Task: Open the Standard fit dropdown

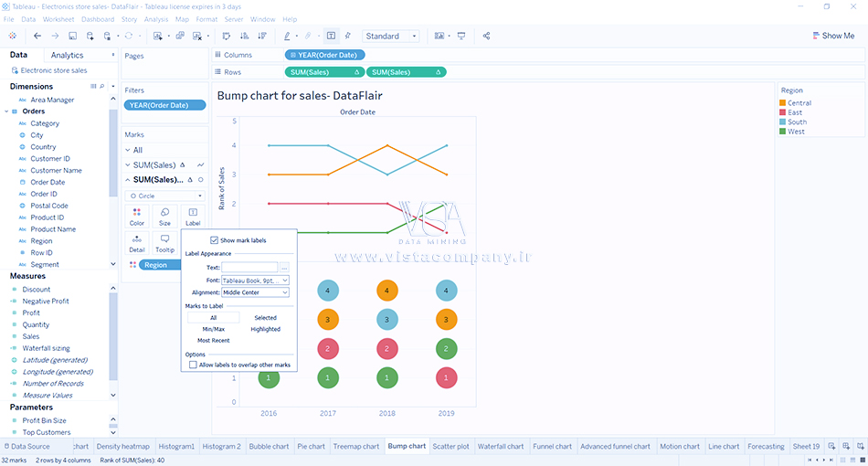Action: tap(391, 36)
